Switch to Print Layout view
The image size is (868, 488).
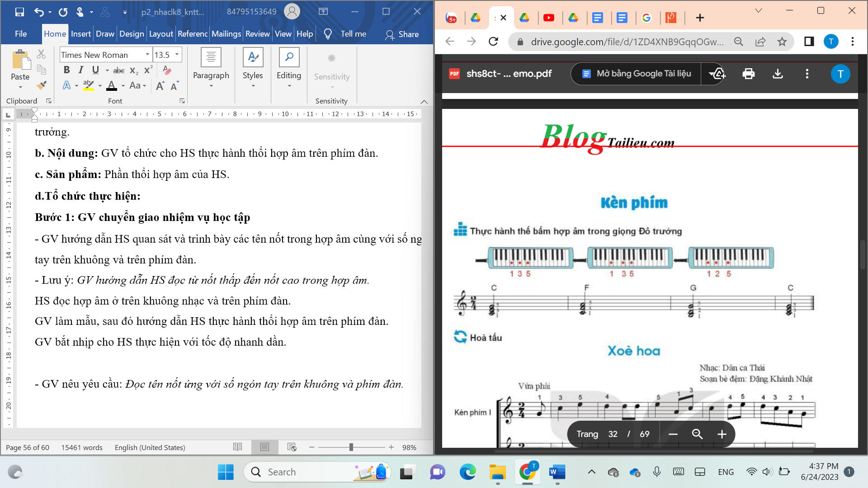(264, 447)
